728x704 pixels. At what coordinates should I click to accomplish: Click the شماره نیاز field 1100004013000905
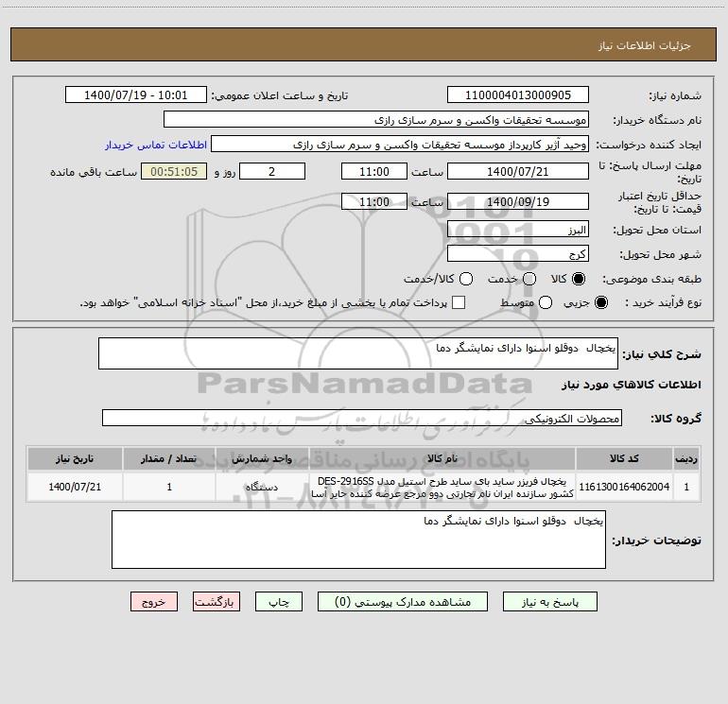click(518, 94)
